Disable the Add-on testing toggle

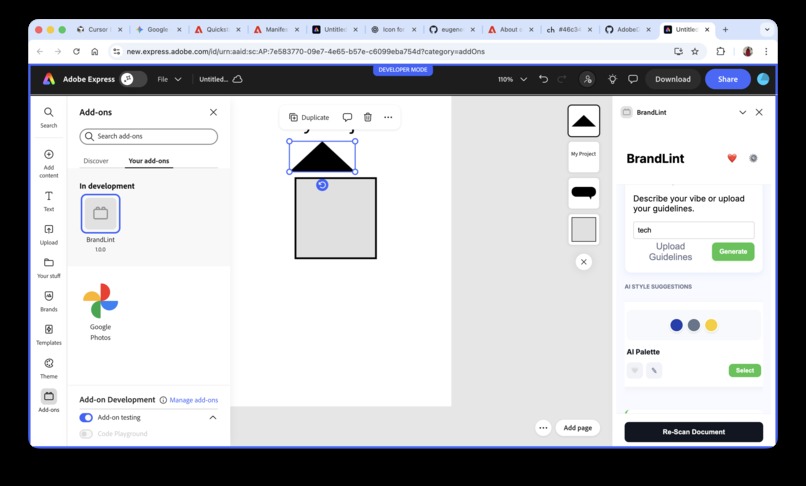click(x=86, y=418)
